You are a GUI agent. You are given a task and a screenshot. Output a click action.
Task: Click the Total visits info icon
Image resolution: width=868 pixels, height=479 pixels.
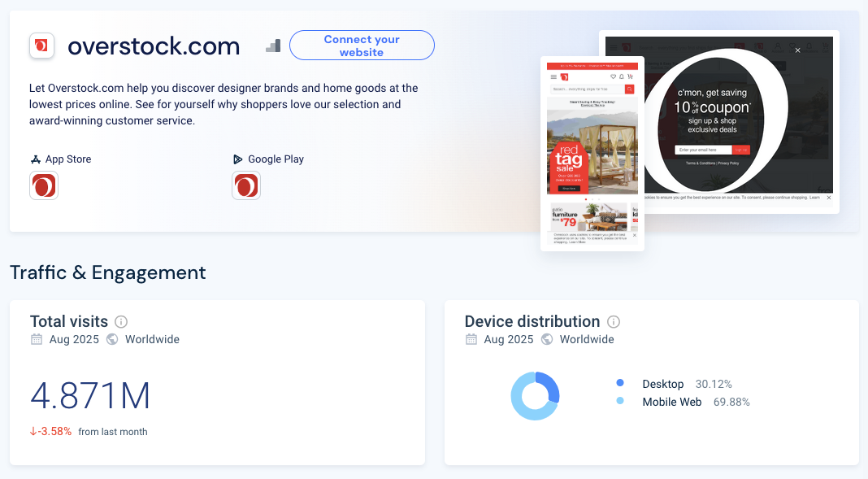(120, 322)
